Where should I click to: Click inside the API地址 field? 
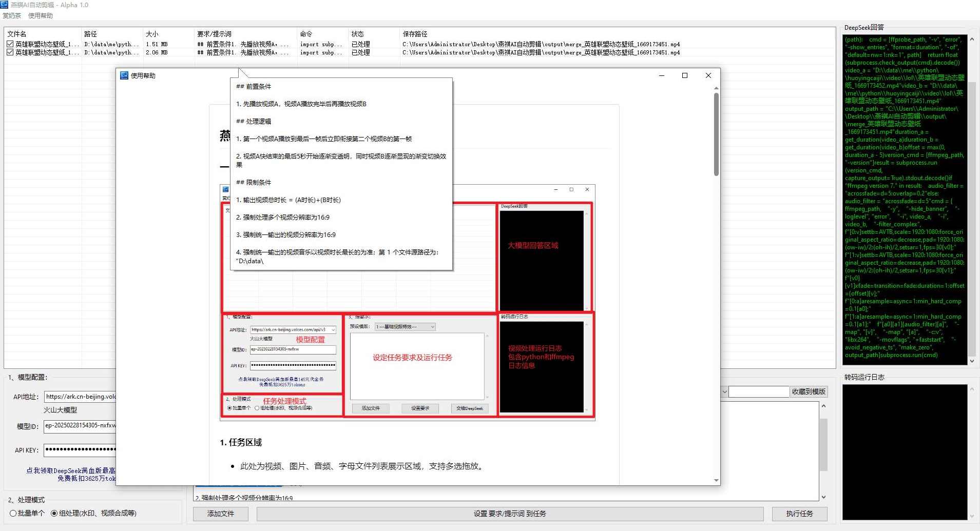pyautogui.click(x=80, y=396)
